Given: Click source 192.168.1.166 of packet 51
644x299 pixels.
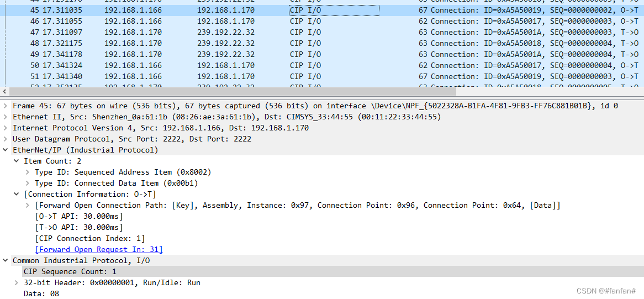Looking at the screenshot, I should [x=133, y=76].
